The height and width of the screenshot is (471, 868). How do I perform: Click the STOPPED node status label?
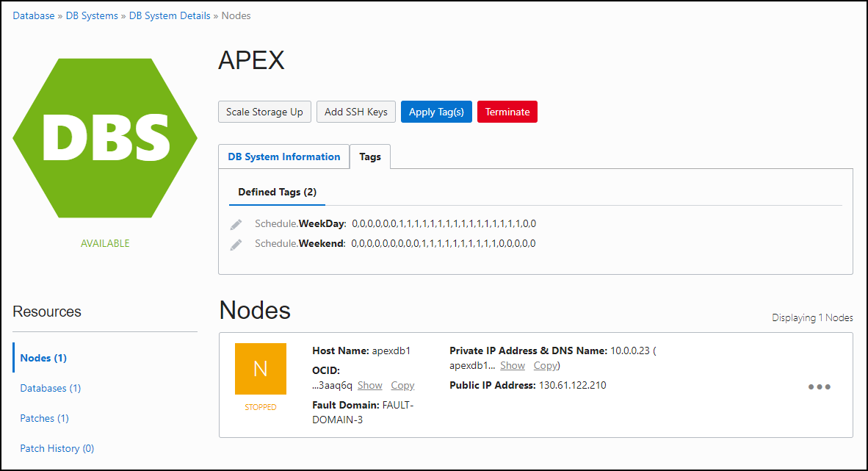(x=261, y=407)
